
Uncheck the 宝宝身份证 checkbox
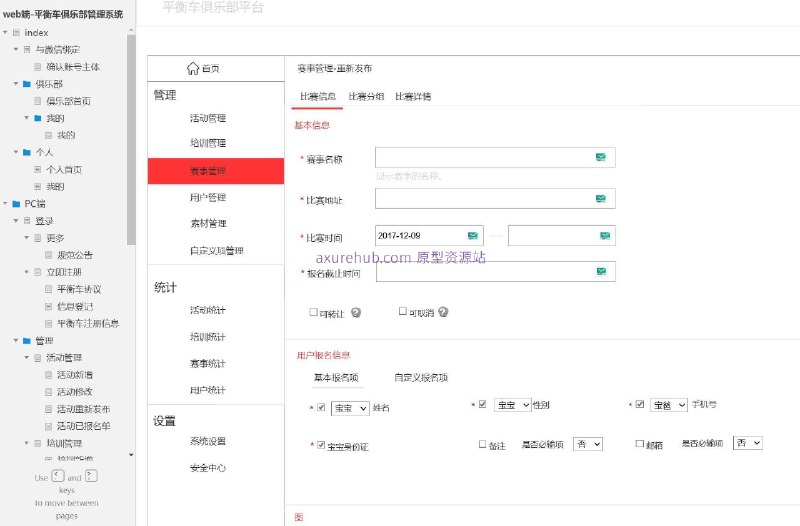pyautogui.click(x=321, y=445)
